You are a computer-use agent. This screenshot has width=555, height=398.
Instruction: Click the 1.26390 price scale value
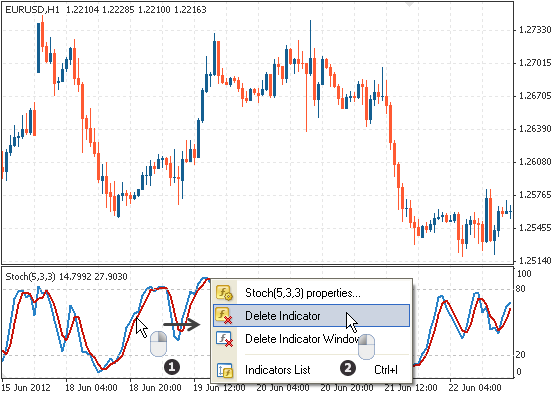[535, 129]
